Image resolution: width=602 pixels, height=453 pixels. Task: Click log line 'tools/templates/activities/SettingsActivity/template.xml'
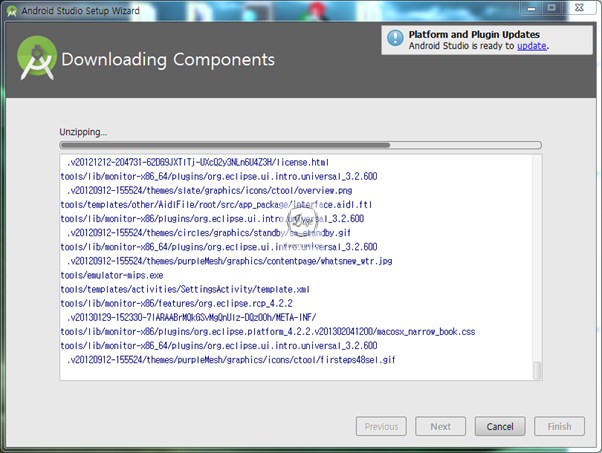point(185,289)
